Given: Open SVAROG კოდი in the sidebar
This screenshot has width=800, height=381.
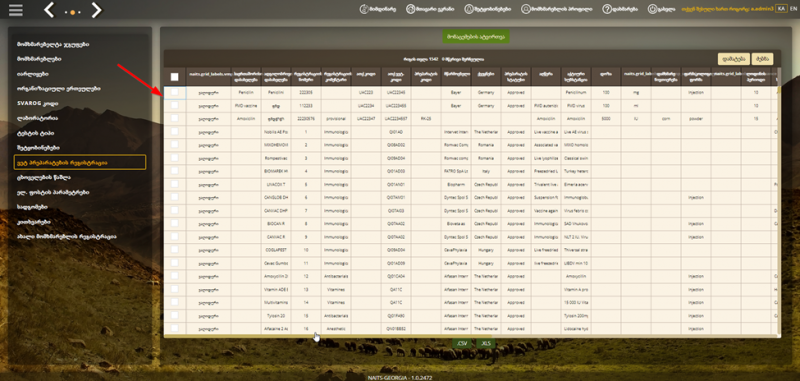Looking at the screenshot, I should click(x=37, y=103).
